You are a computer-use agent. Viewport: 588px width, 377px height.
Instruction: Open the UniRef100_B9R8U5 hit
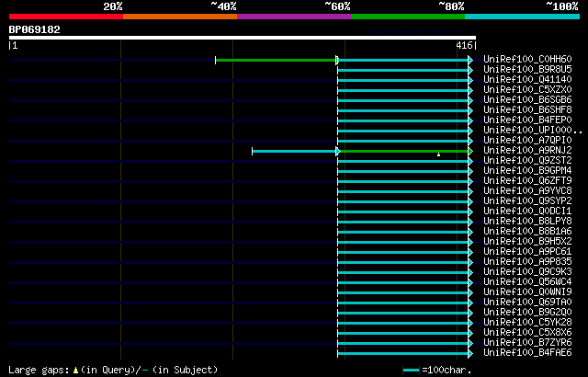[527, 69]
